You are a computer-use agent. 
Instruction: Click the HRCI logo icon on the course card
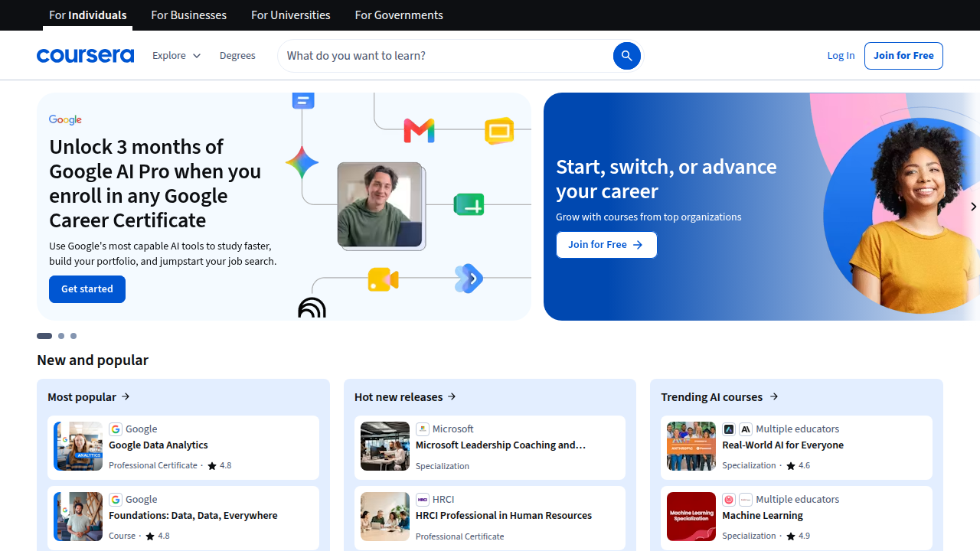point(422,500)
